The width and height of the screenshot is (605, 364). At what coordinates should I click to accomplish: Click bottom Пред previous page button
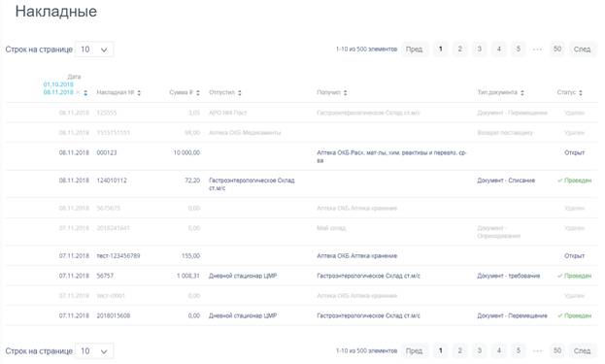[414, 350]
